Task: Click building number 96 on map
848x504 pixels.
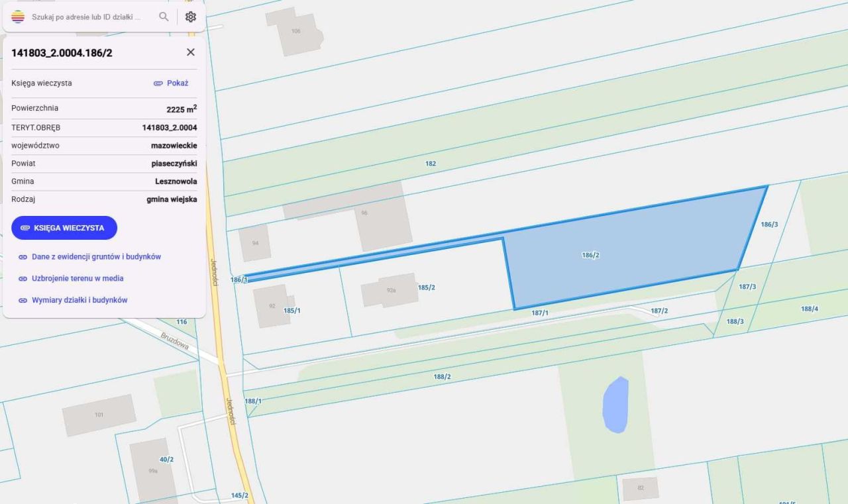Action: point(364,213)
